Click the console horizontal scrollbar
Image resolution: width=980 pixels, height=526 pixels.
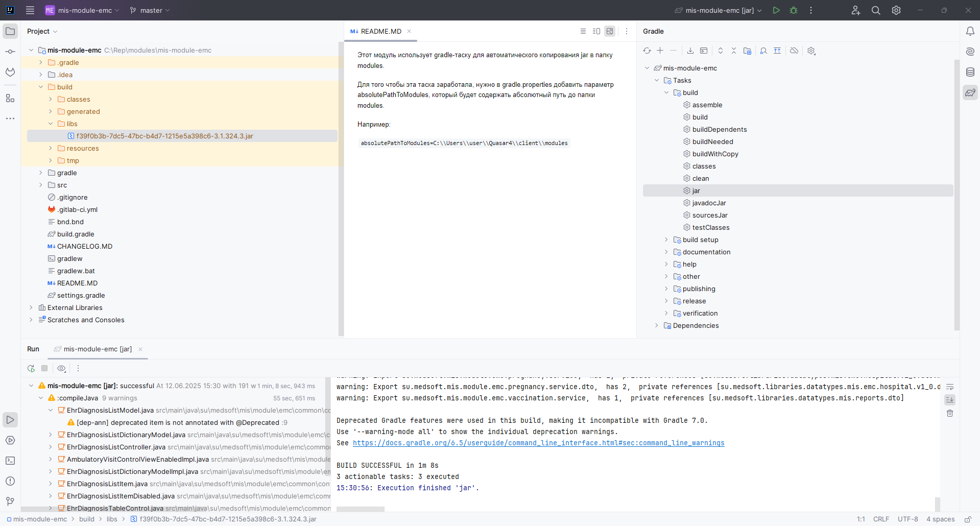360,509
